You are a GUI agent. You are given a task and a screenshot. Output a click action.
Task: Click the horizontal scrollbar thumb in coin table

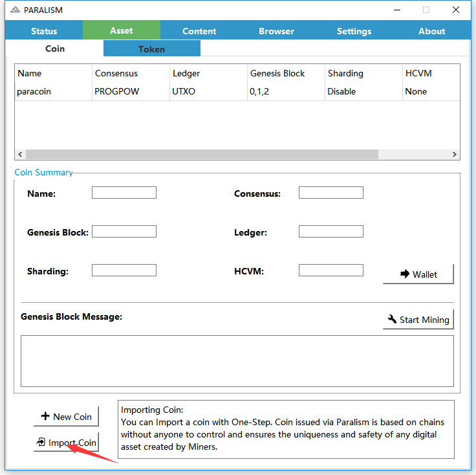pyautogui.click(x=202, y=154)
